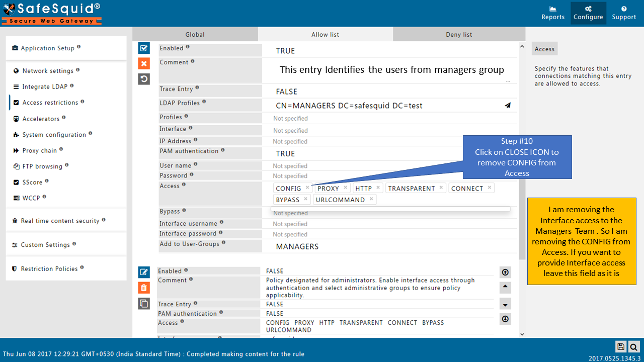Remove the CONFIG tag from Access
Viewport: 644px width, 362px height.
point(307,188)
